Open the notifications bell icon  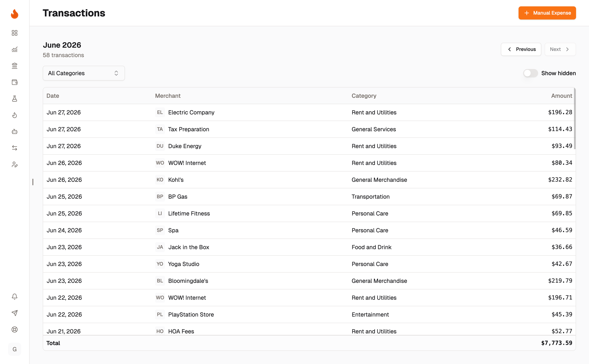[14, 296]
